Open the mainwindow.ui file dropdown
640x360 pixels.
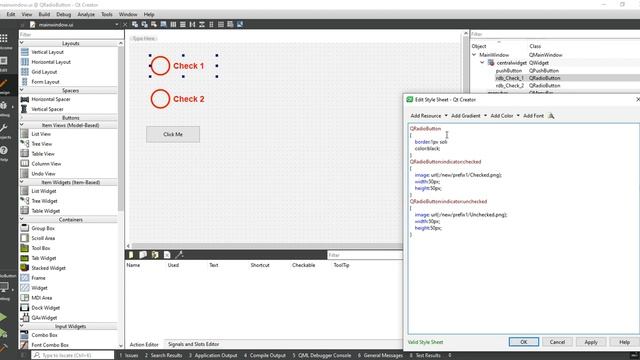(116, 24)
